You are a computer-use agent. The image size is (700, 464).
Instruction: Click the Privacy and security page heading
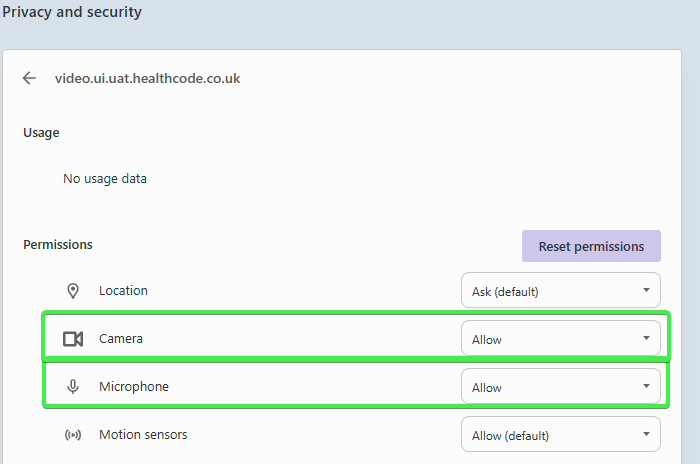coord(72,13)
